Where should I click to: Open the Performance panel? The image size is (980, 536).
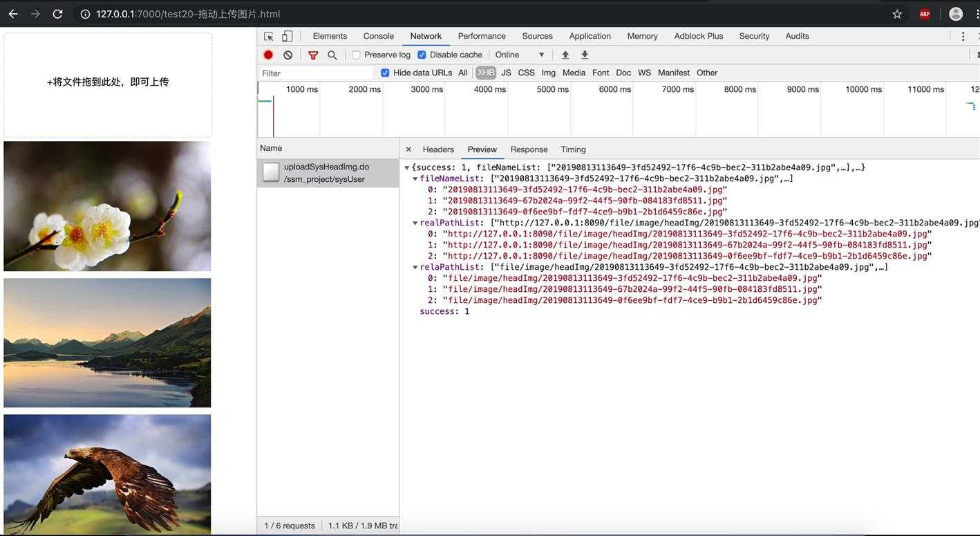click(x=482, y=36)
